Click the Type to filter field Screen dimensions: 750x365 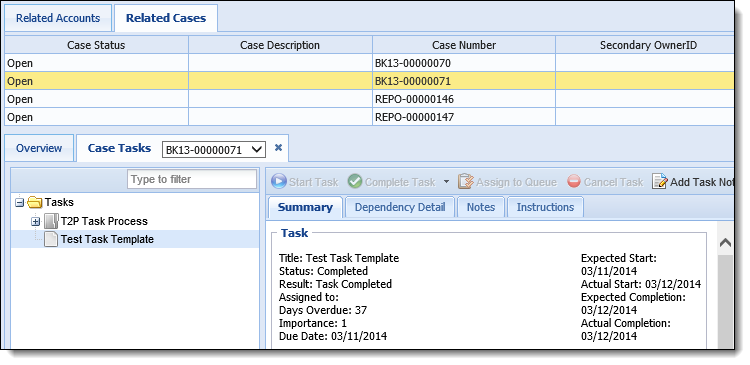[x=192, y=179]
